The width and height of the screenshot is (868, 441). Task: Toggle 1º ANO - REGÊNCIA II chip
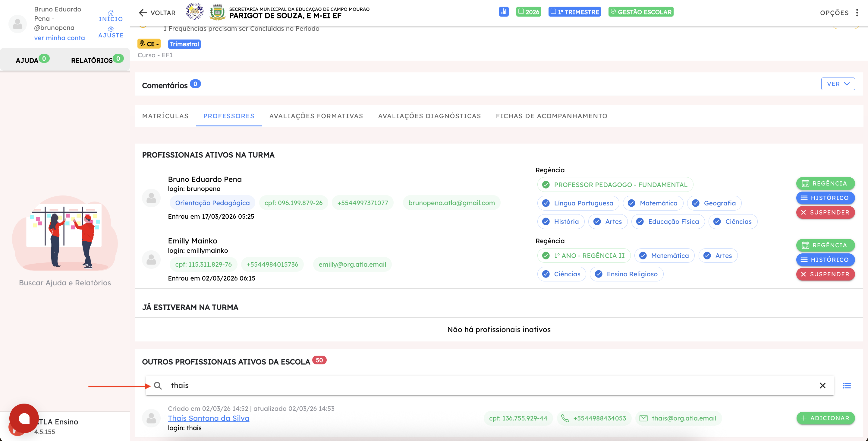(583, 255)
